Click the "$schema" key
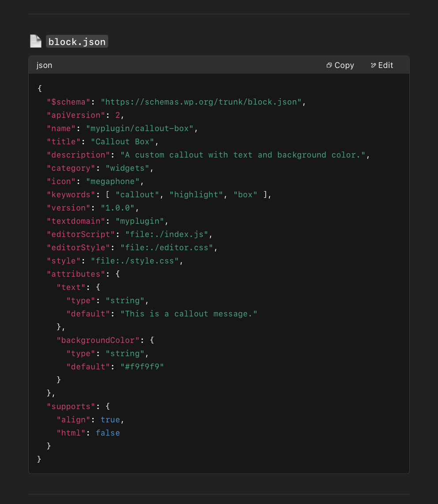Screen dimensions: 438x504 click(x=68, y=102)
